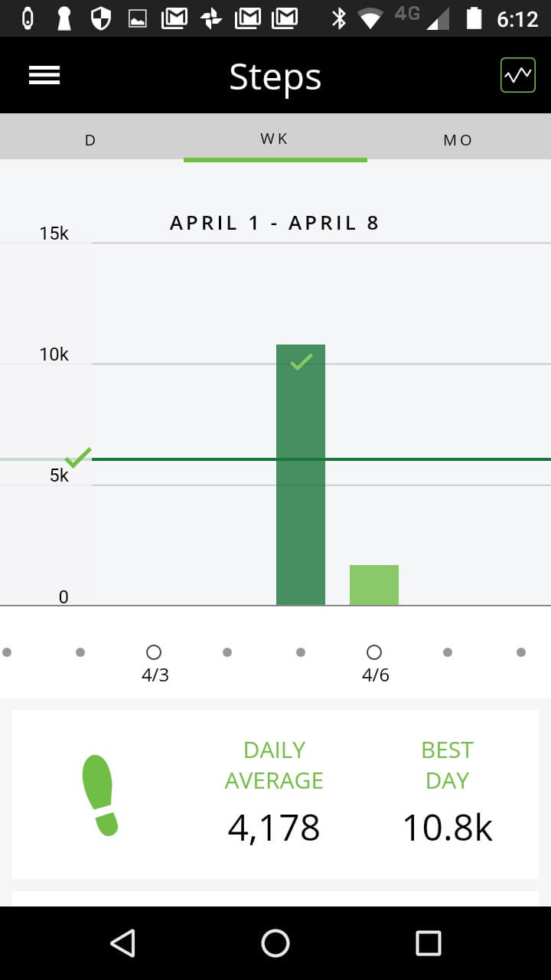Image resolution: width=551 pixels, height=980 pixels.
Task: Open the hamburger navigation menu
Action: (x=44, y=75)
